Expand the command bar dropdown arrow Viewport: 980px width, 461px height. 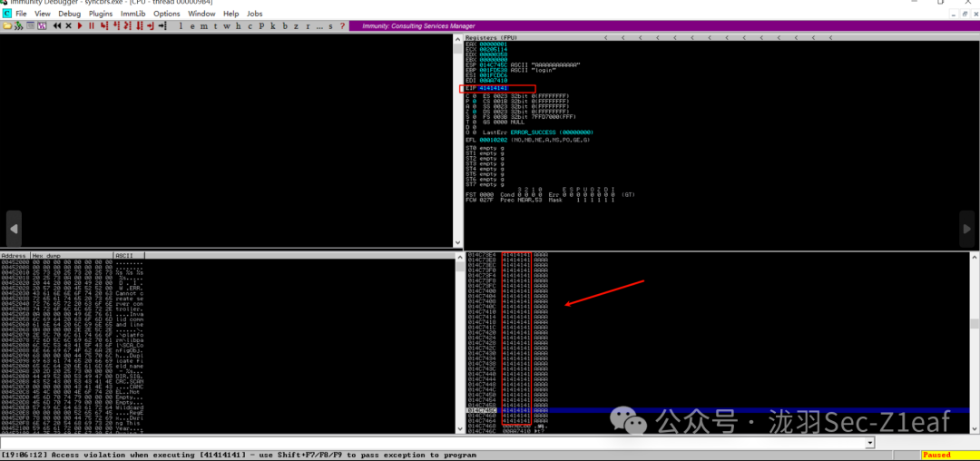click(x=868, y=442)
